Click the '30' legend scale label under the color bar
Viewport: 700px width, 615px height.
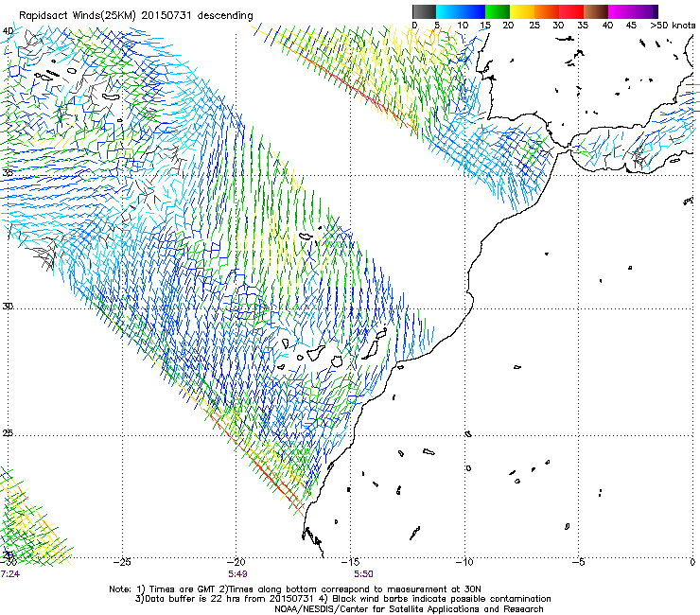[558, 26]
